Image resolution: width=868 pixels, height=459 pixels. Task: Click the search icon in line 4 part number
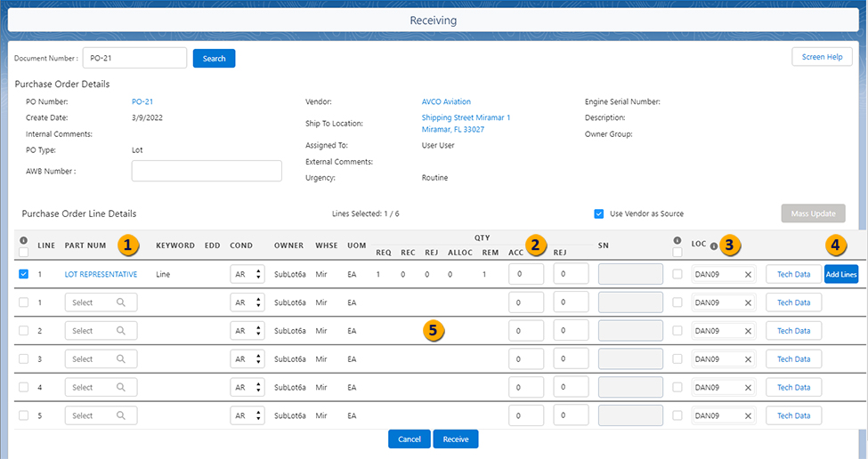(120, 387)
